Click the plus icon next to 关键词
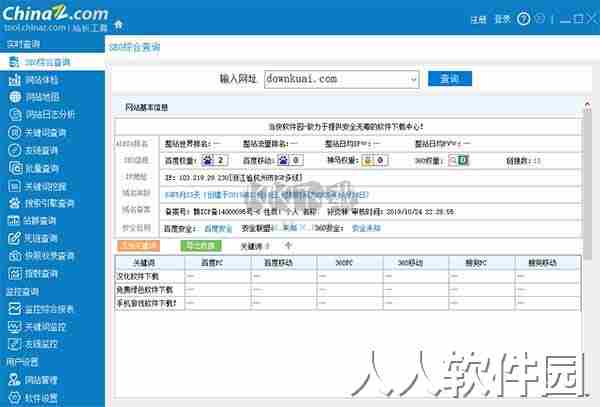Viewport: 600px width, 407px height. 289,246
